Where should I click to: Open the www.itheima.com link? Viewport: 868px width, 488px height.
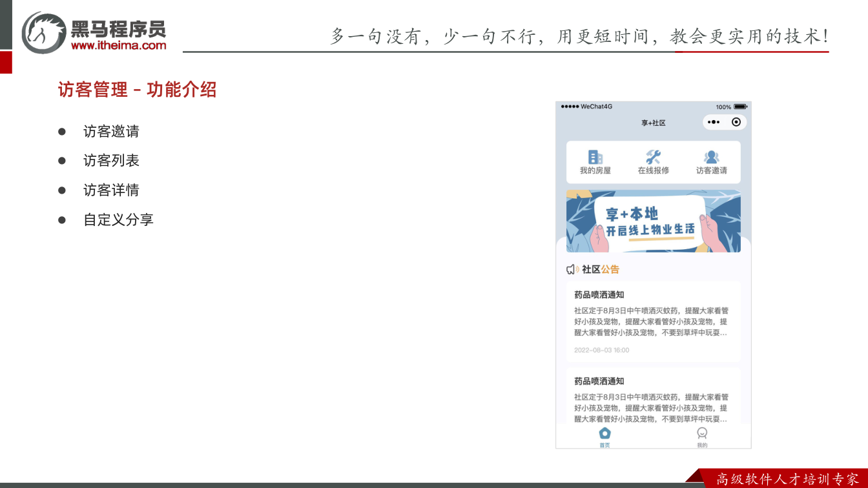(x=118, y=45)
